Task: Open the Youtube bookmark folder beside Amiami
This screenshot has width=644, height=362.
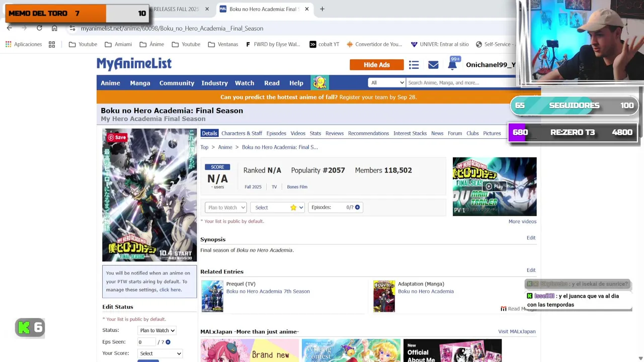Action: pyautogui.click(x=83, y=44)
